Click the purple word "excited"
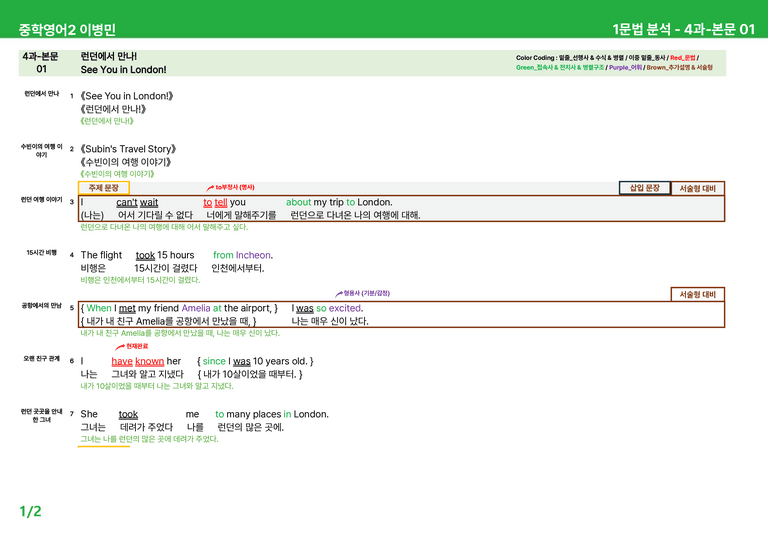This screenshot has width=768, height=543. point(345,308)
